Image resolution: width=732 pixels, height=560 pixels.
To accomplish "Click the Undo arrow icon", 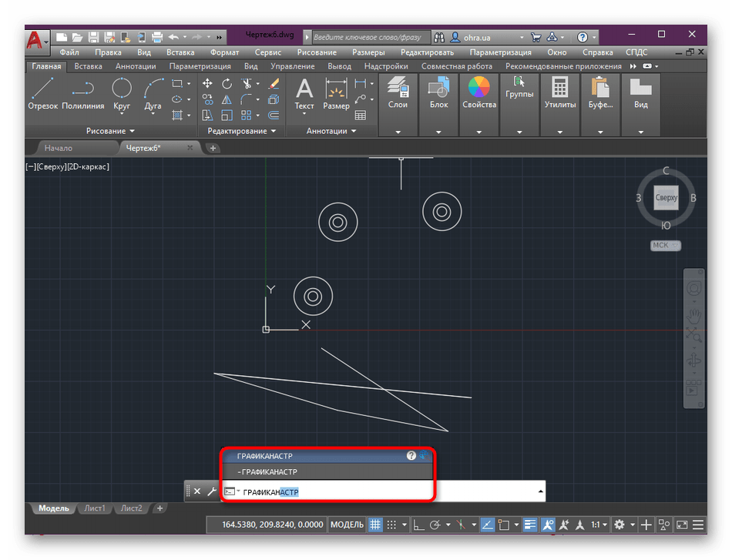I will point(173,37).
